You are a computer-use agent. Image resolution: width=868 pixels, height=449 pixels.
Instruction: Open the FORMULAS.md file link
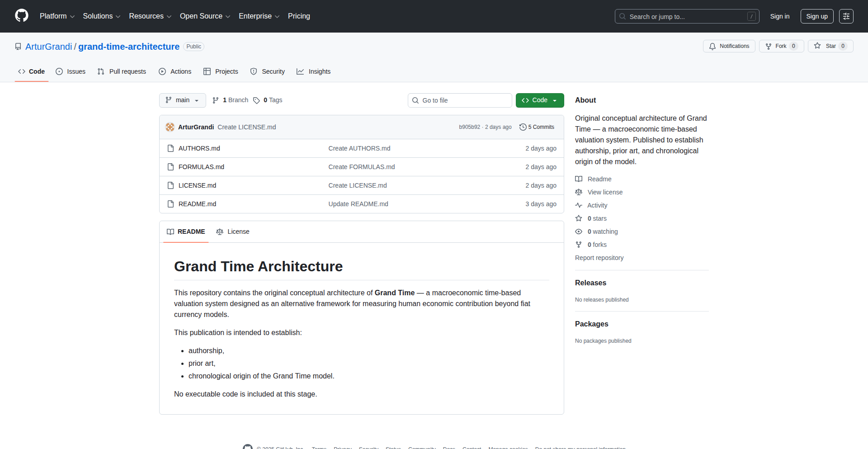tap(201, 167)
